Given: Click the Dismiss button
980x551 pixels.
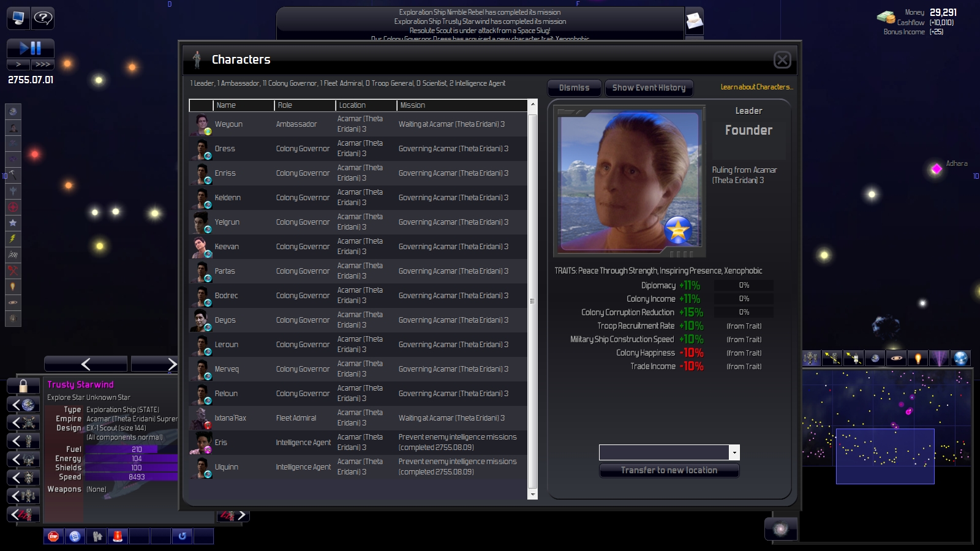Looking at the screenshot, I should (x=574, y=88).
